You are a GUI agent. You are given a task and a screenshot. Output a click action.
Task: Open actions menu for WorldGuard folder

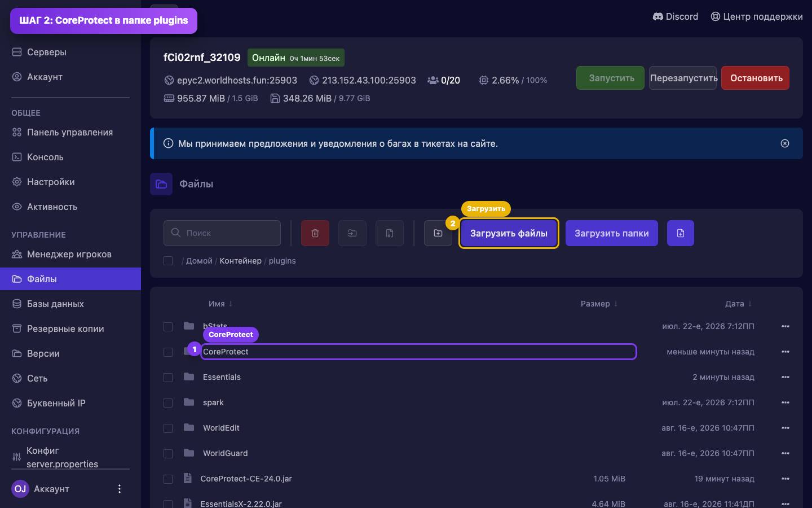coord(785,453)
